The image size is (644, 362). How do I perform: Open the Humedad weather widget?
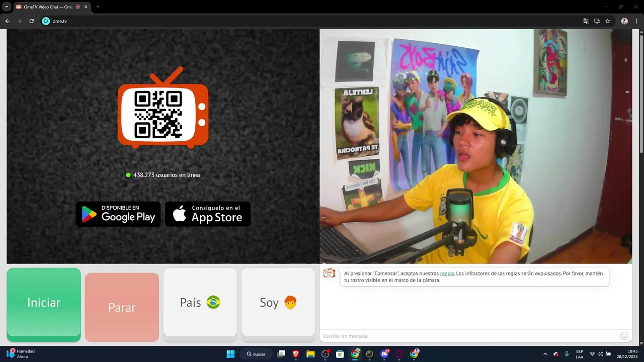click(20, 353)
